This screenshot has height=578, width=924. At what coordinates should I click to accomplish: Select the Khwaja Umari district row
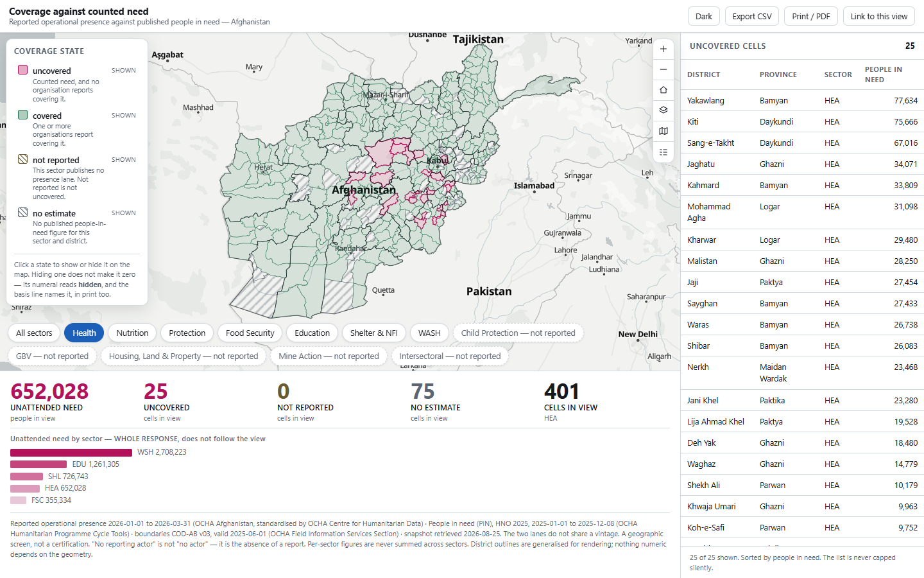(802, 506)
